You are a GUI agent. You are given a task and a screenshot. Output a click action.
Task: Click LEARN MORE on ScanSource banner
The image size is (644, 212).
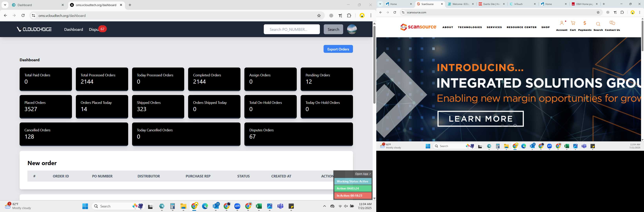point(480,119)
